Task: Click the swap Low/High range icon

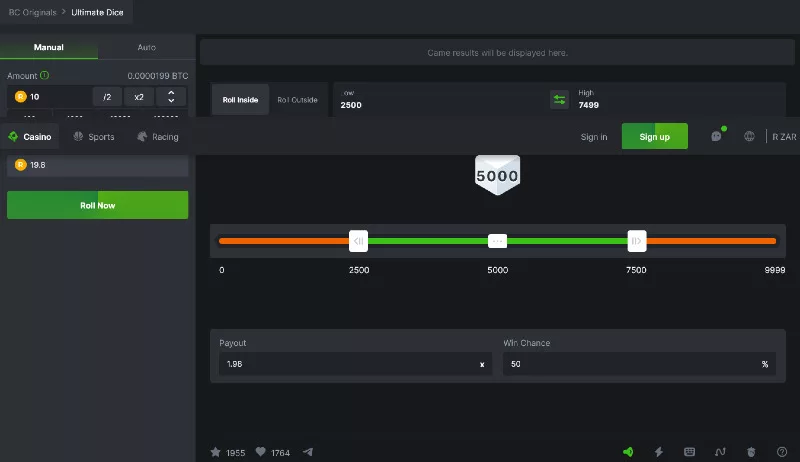Action: [559, 99]
